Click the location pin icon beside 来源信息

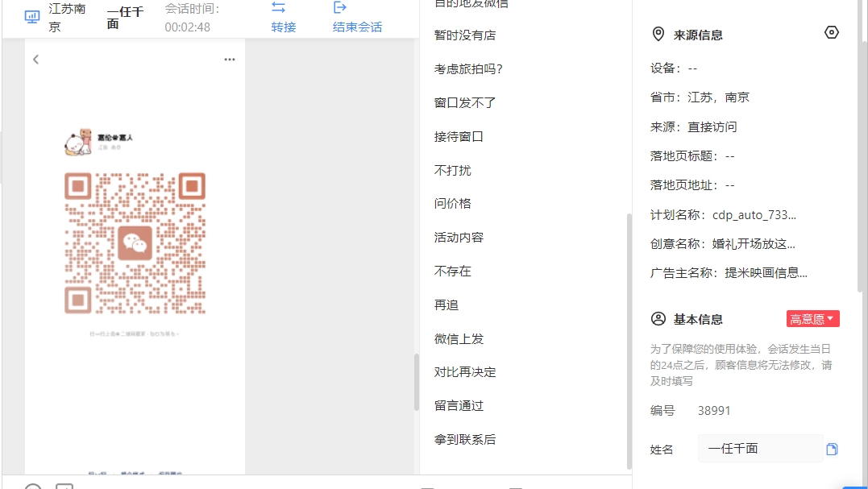pyautogui.click(x=658, y=35)
